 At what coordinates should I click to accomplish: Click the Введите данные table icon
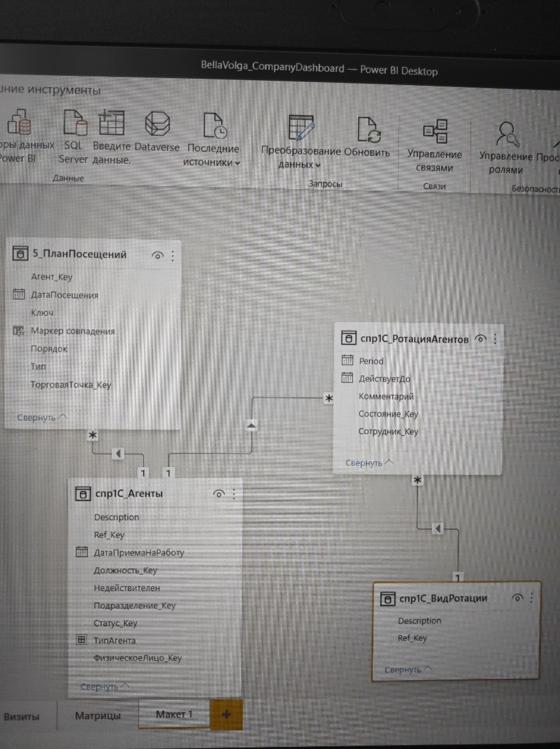pos(111,123)
